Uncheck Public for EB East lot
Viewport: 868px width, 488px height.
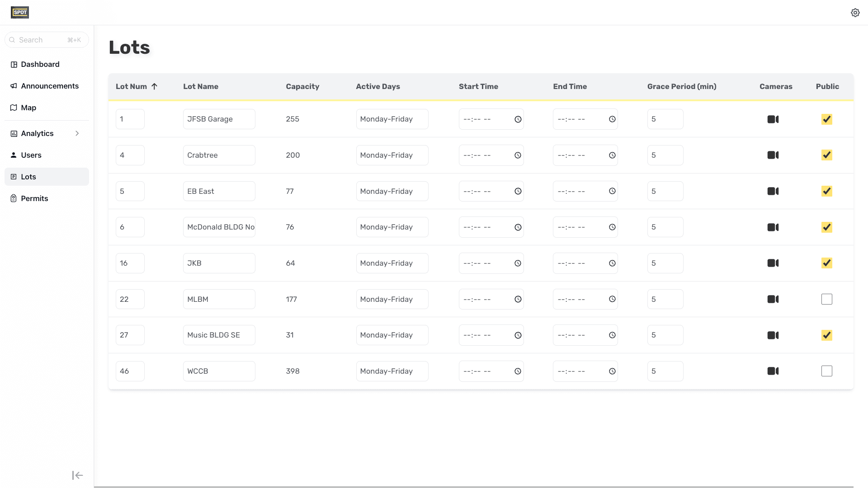click(x=826, y=191)
